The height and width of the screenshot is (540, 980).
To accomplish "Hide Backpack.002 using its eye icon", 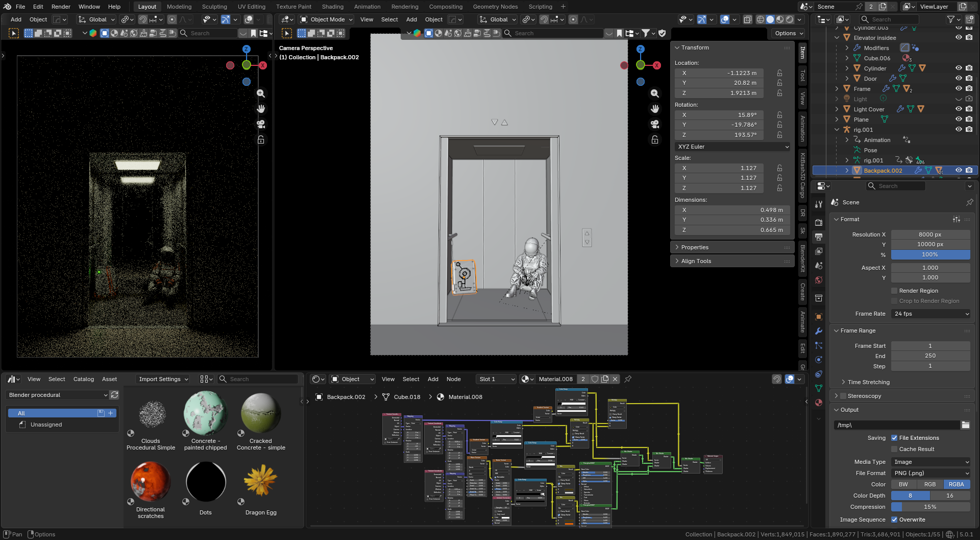I will point(959,171).
